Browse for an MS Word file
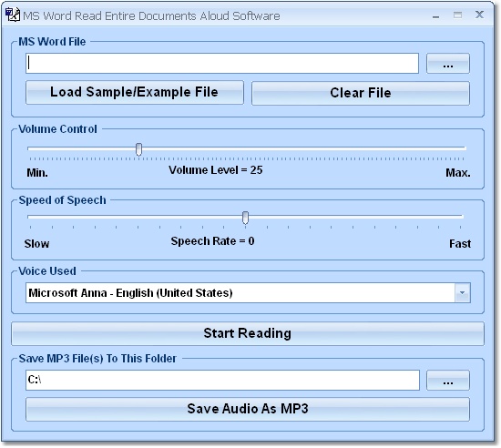The width and height of the screenshot is (501, 448). [x=447, y=64]
